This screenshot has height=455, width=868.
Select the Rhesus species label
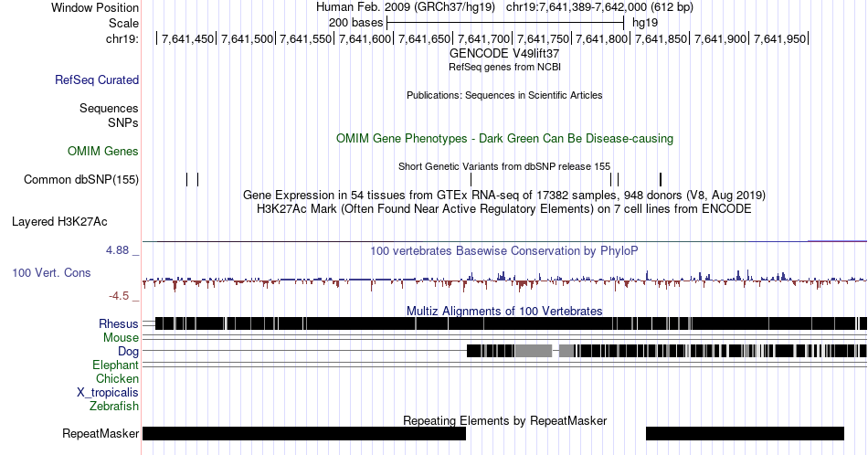click(x=119, y=323)
